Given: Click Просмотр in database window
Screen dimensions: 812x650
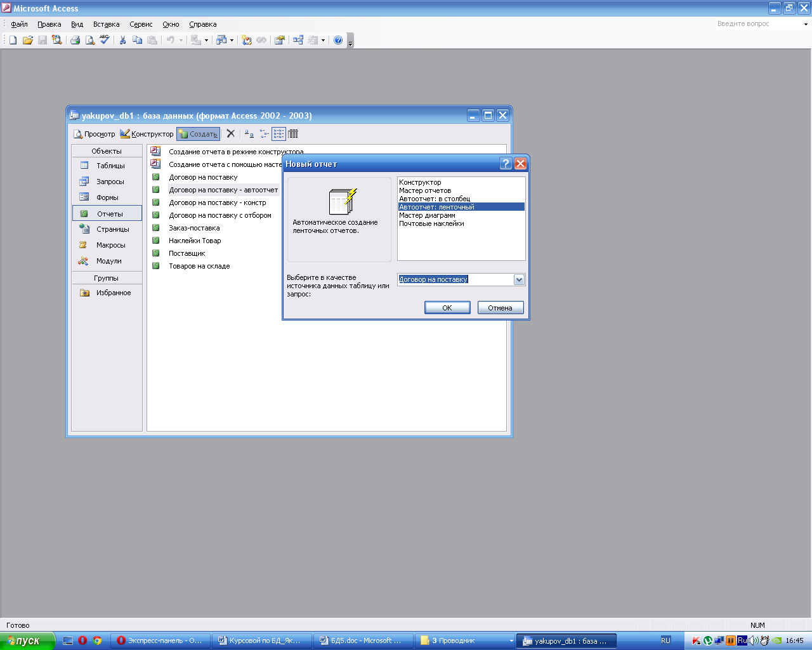Looking at the screenshot, I should [x=94, y=134].
